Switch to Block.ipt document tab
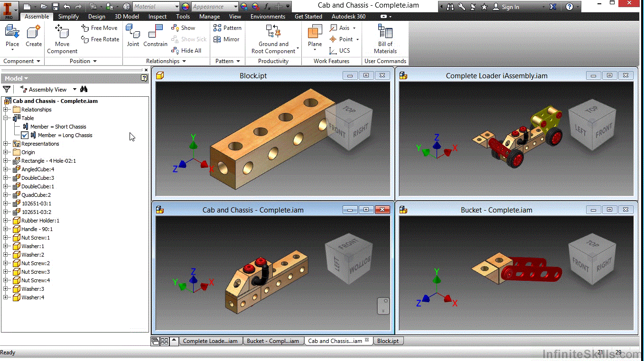The height and width of the screenshot is (361, 644). [x=388, y=341]
